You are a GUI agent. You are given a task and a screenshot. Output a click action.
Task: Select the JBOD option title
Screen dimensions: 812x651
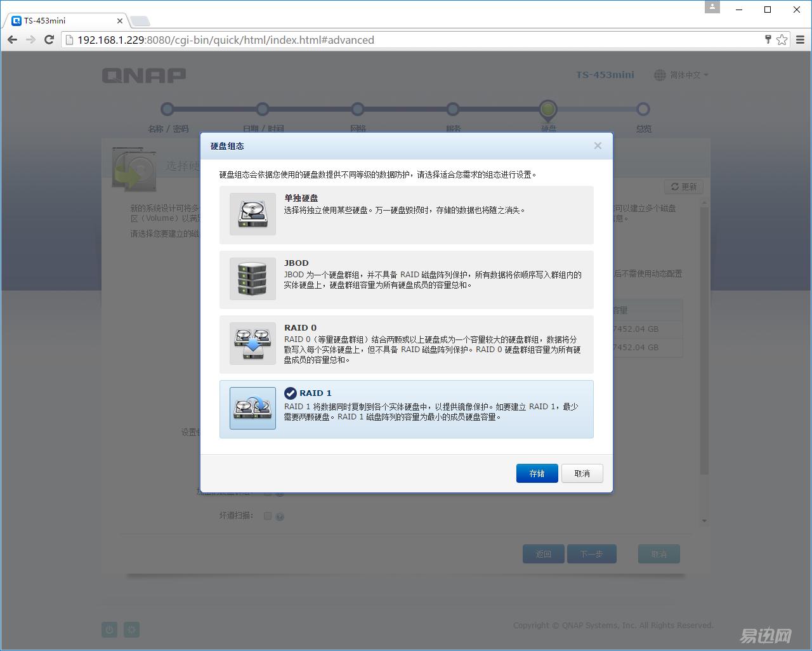pyautogui.click(x=296, y=263)
